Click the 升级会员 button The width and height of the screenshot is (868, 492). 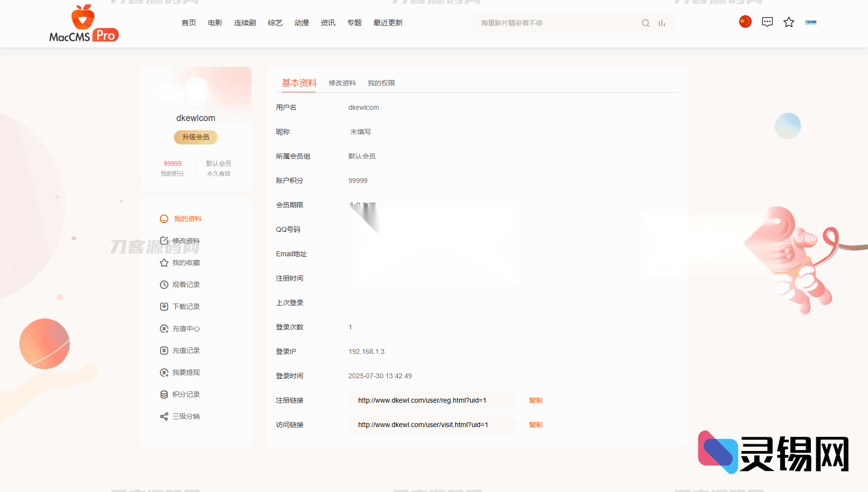point(195,137)
